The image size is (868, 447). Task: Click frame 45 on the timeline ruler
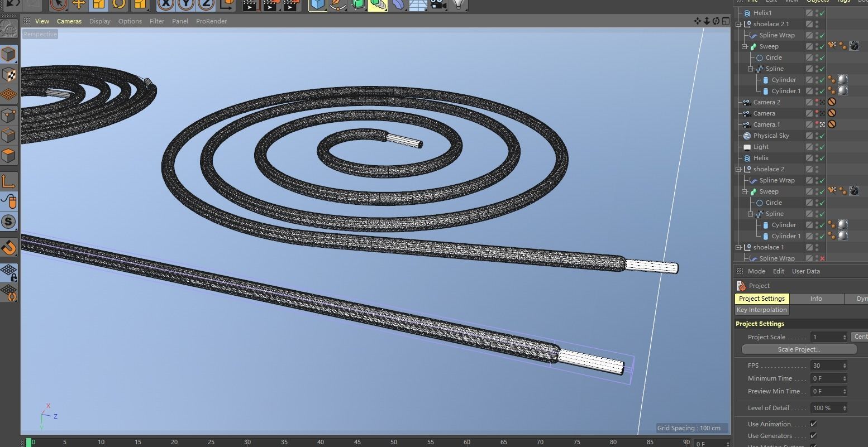click(x=357, y=442)
